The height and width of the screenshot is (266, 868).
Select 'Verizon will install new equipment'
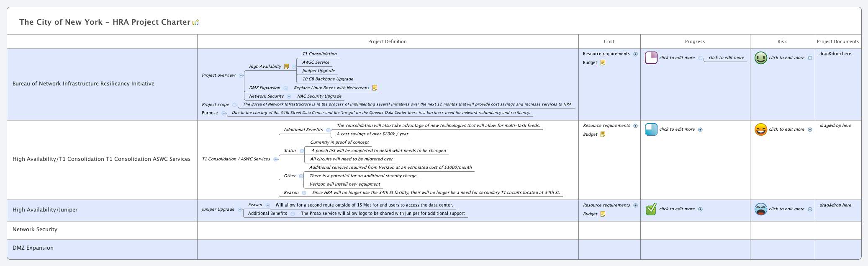tap(344, 184)
